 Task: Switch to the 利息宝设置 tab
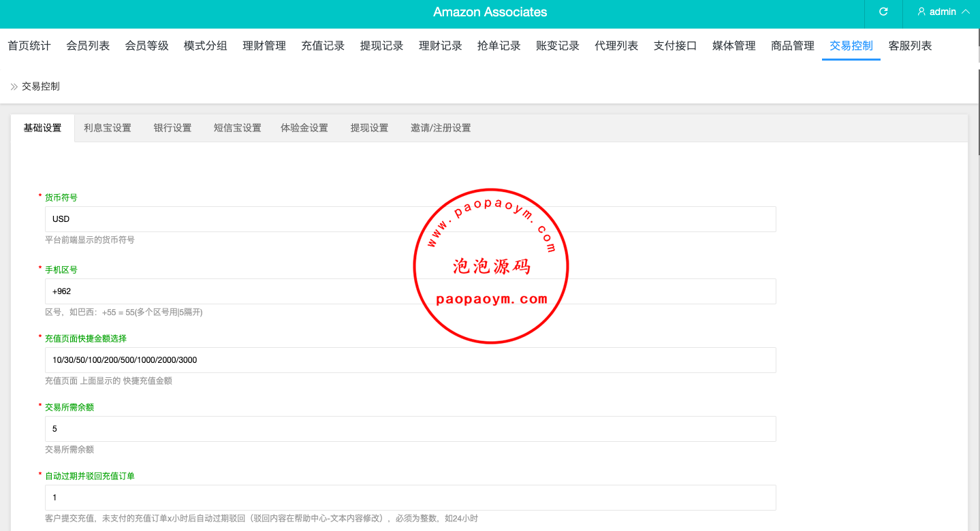point(108,128)
